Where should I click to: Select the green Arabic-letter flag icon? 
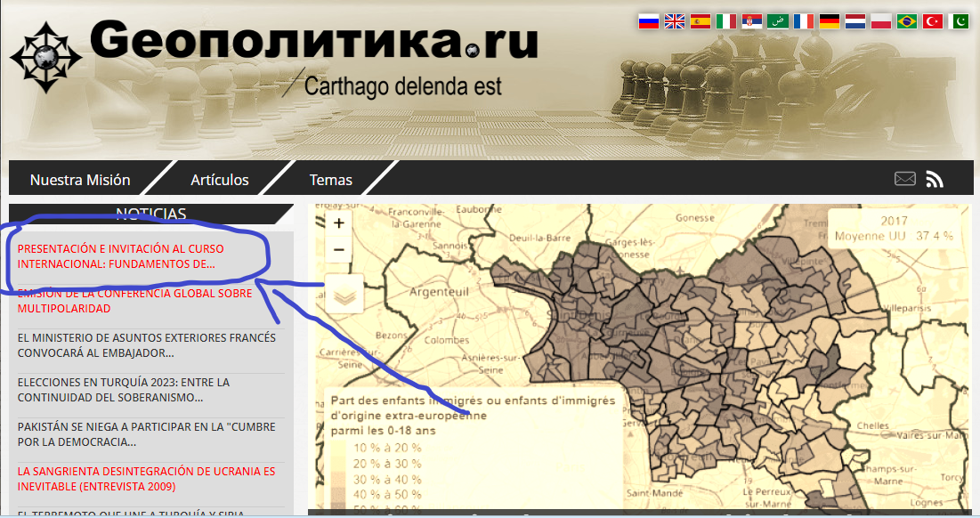[x=777, y=22]
